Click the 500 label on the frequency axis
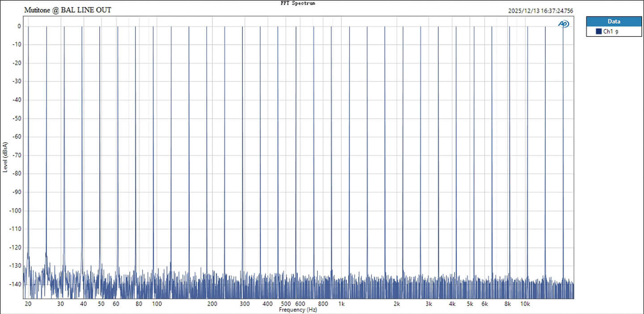Image resolution: width=644 pixels, height=314 pixels. point(286,304)
